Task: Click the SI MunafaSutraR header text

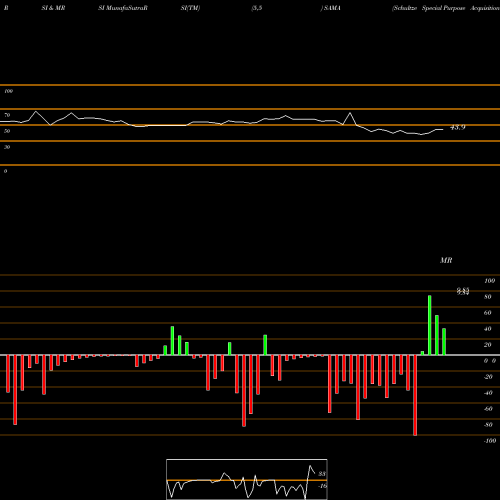Action: tap(123, 8)
